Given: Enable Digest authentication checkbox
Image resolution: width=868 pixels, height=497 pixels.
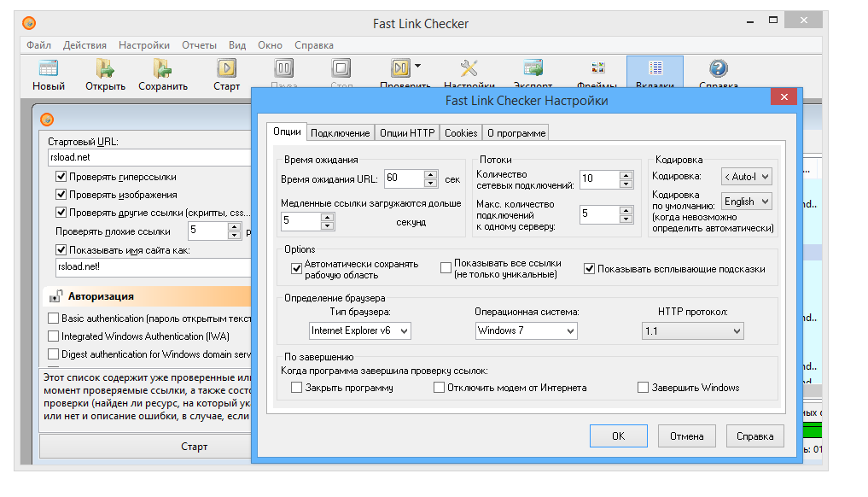Looking at the screenshot, I should (x=54, y=354).
